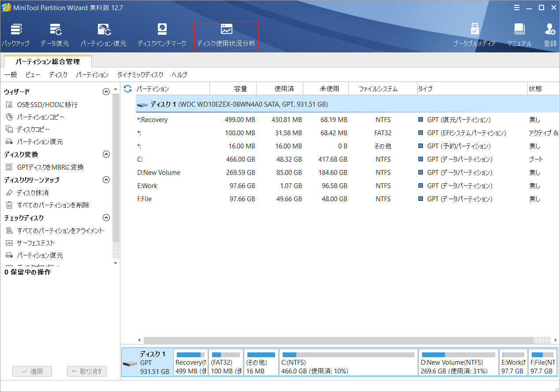The width and height of the screenshot is (560, 392).
Task: Open データ復元 data recovery
Action: click(56, 34)
